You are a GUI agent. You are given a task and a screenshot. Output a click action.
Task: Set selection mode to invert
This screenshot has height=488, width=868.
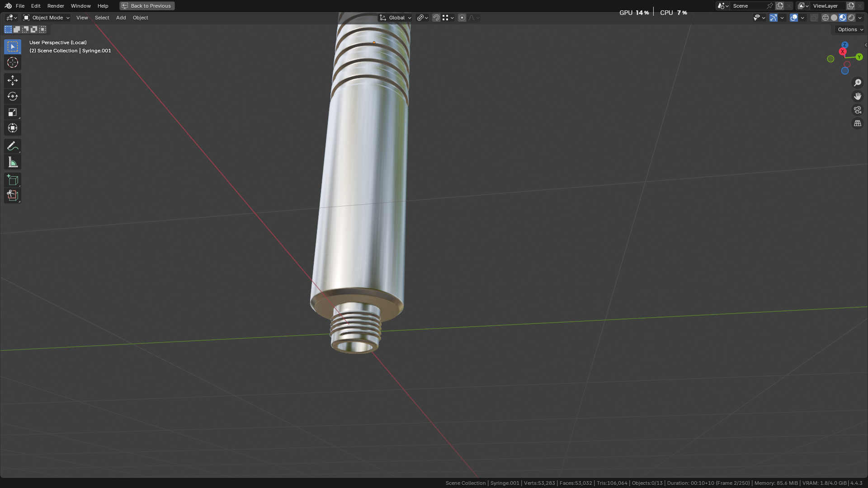pos(34,29)
